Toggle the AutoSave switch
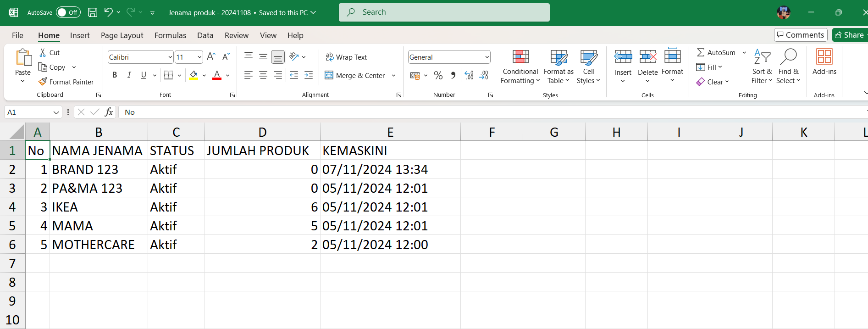868x329 pixels. [x=68, y=12]
